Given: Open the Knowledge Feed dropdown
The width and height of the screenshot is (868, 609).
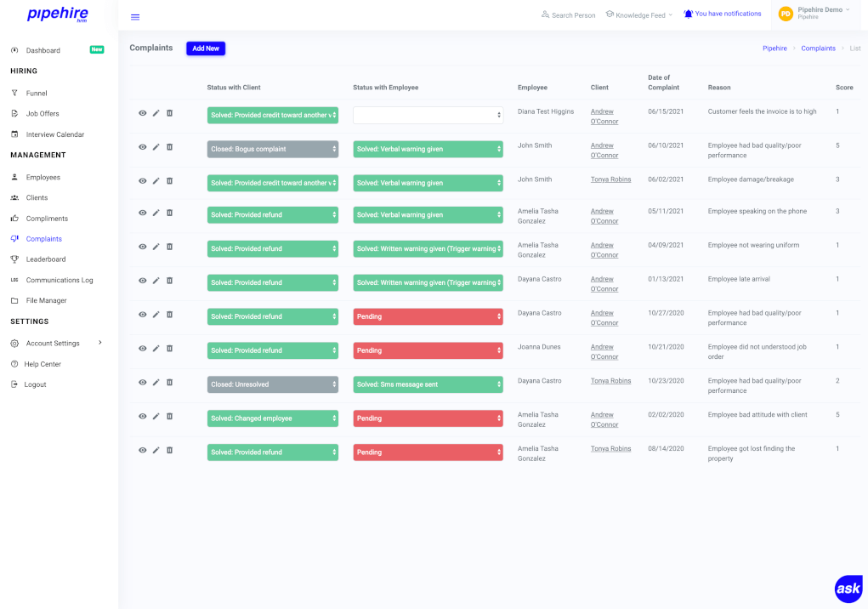Looking at the screenshot, I should pos(638,14).
